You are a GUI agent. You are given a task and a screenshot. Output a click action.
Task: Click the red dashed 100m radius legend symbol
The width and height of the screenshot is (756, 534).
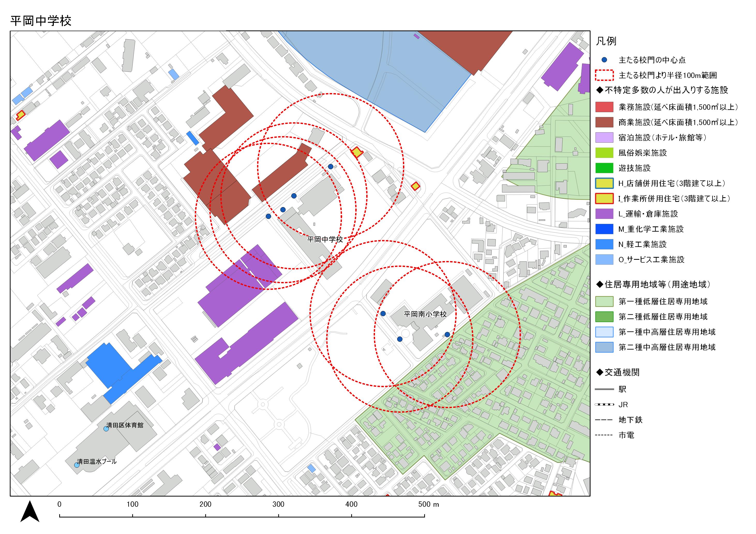point(604,75)
